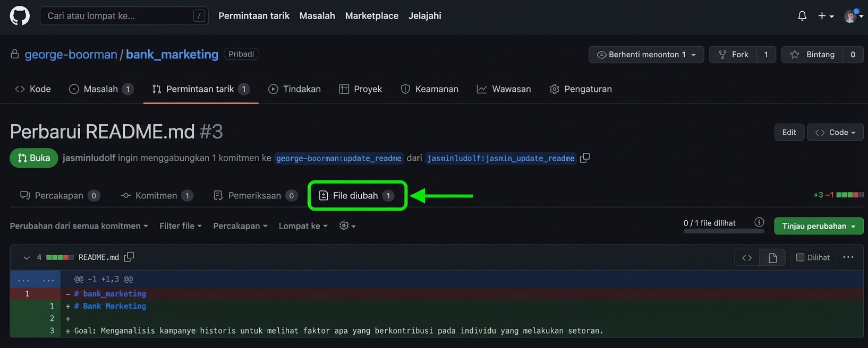
Task: Open the Wawasan tab
Action: (x=504, y=89)
